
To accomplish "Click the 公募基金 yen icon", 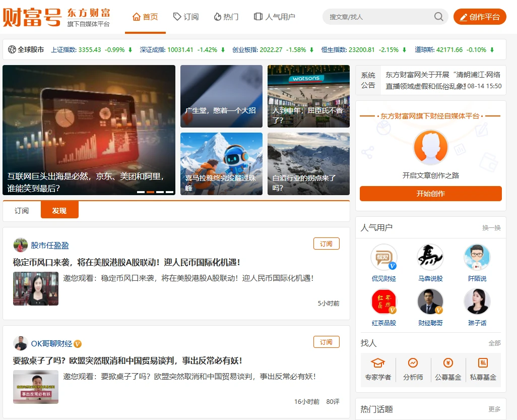I will tap(448, 363).
